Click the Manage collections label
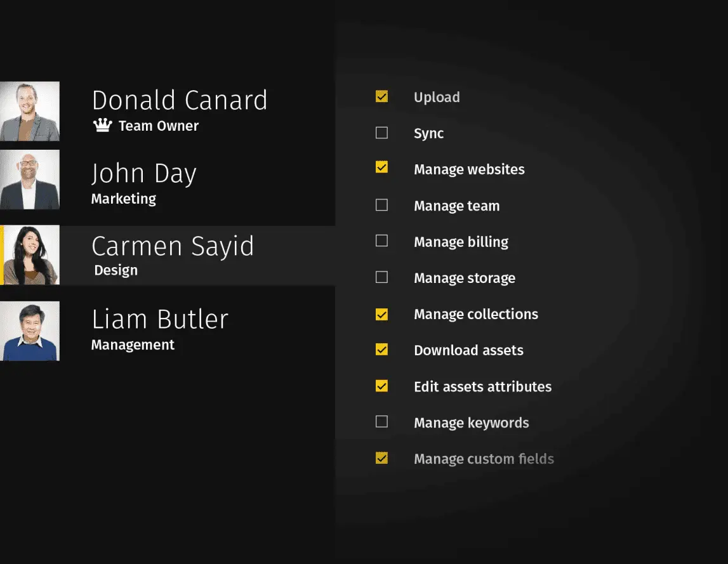Screen dimensions: 728x564 pos(476,314)
